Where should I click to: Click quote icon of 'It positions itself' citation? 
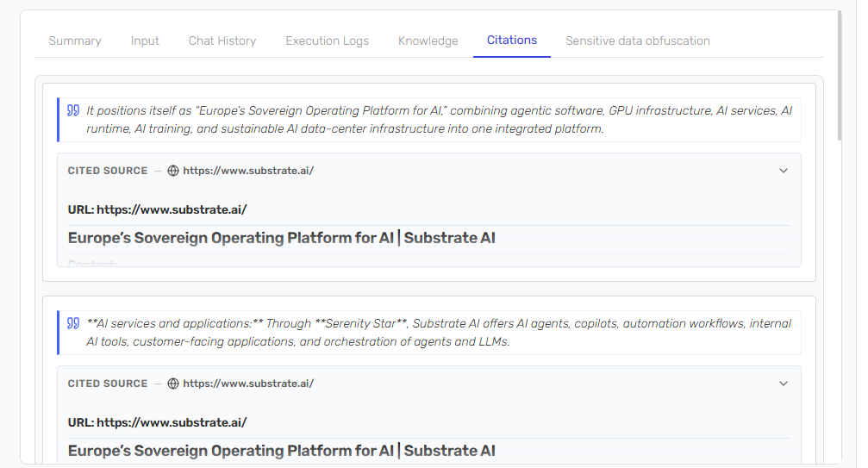pyautogui.click(x=73, y=110)
